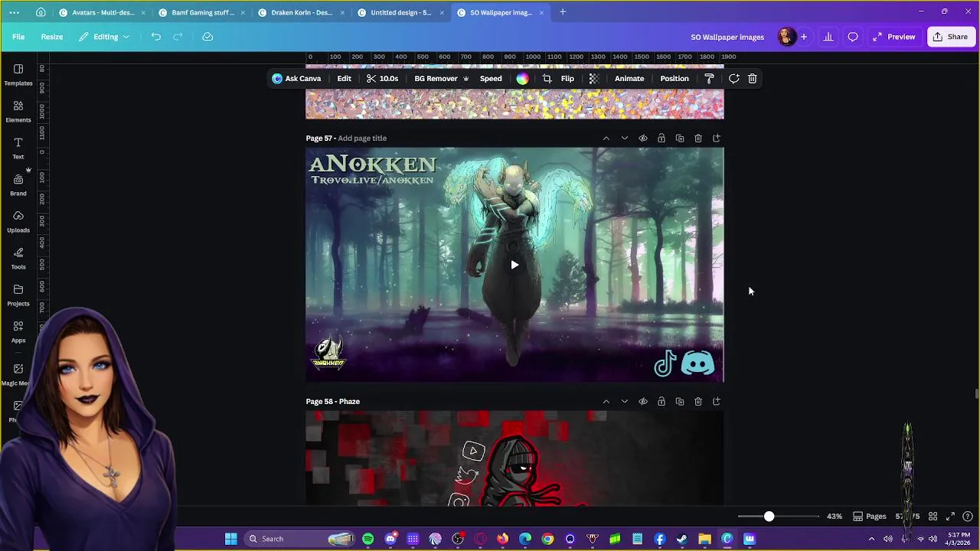
Task: Click the Share button
Action: pyautogui.click(x=950, y=37)
